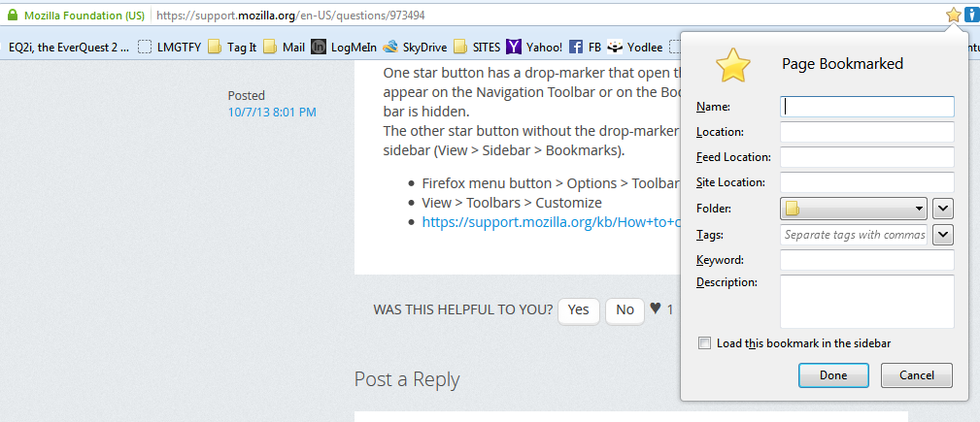Screen dimensions: 980x422
Task: Open the 10/7/13 8:01 PM post date link
Action: [x=272, y=113]
